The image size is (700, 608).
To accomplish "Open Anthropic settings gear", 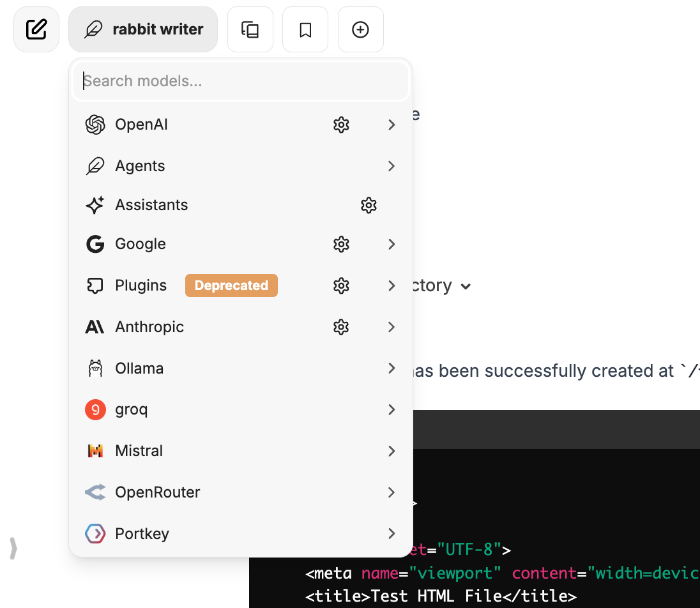I will coord(341,327).
